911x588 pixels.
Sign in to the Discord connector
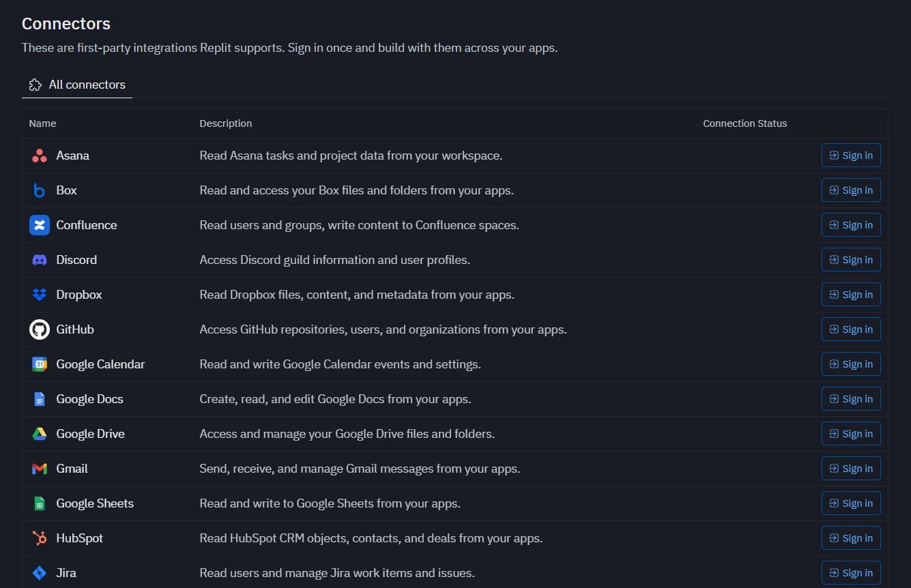point(850,260)
